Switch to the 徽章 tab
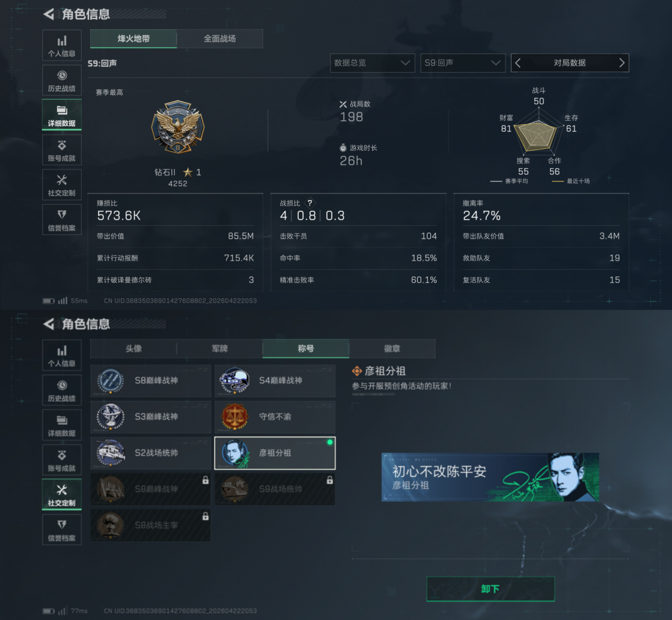This screenshot has width=672, height=620. (392, 348)
